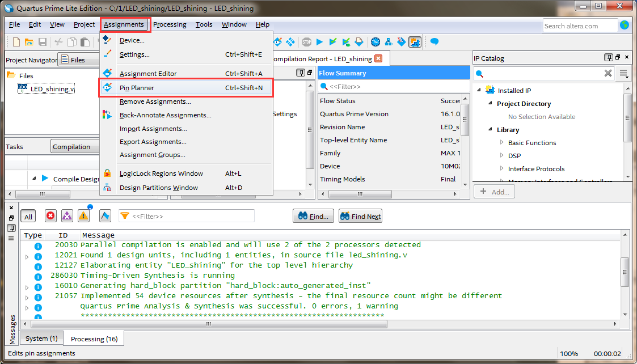This screenshot has height=364, width=637.
Task: Click the messages Filter input field
Action: point(187,216)
